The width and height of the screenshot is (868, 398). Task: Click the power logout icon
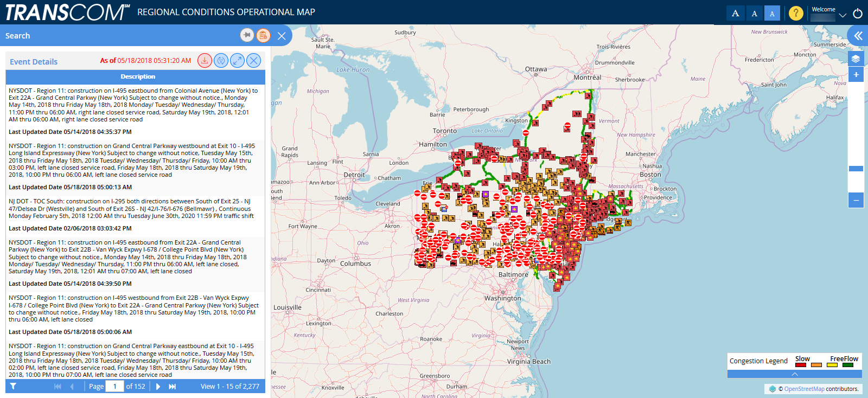[858, 14]
